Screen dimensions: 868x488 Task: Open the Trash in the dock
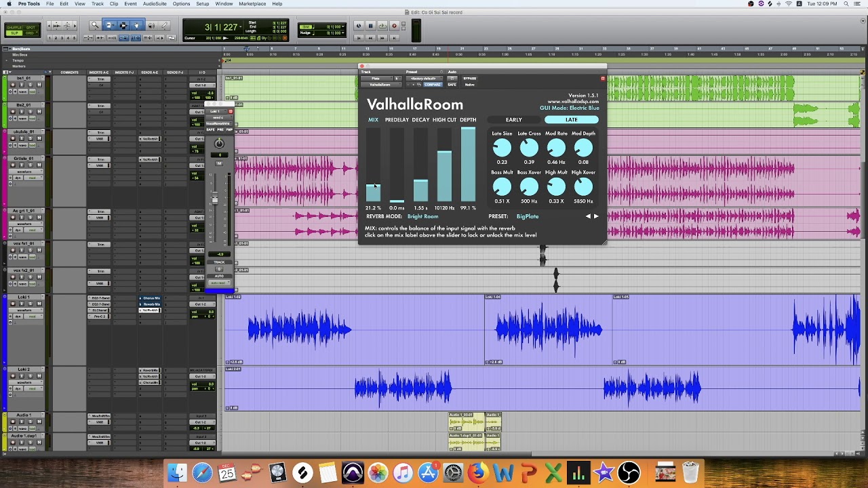690,472
